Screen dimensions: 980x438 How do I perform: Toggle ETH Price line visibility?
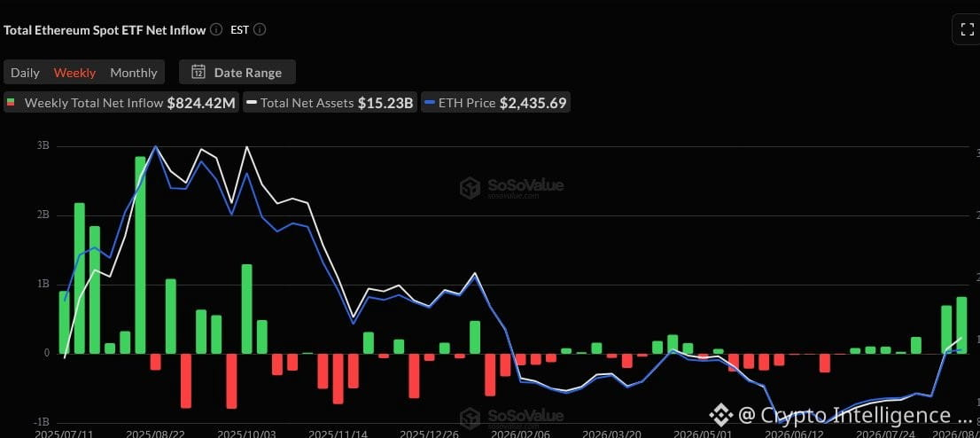[x=495, y=103]
